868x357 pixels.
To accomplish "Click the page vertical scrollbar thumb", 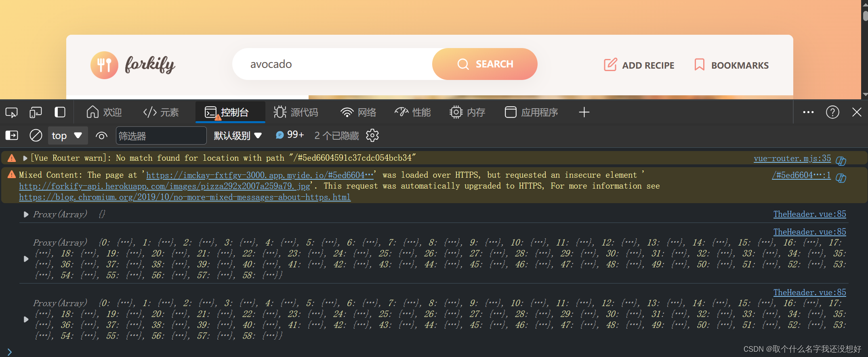I will tap(865, 15).
